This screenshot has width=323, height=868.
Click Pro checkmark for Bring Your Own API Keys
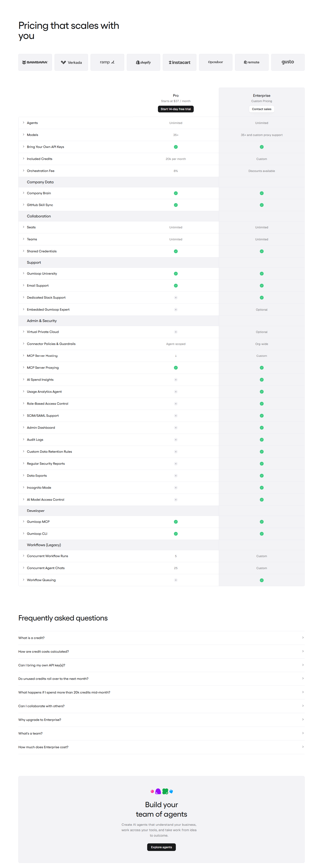click(176, 147)
